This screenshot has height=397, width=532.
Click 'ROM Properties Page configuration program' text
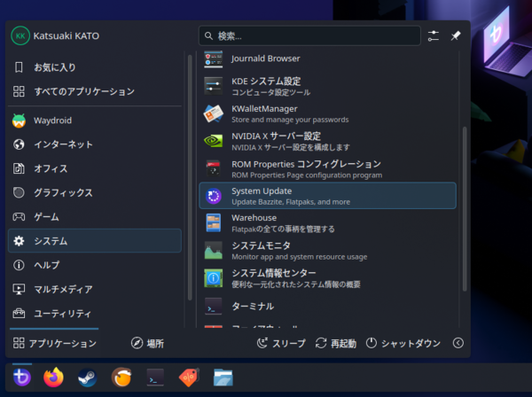pos(307,175)
